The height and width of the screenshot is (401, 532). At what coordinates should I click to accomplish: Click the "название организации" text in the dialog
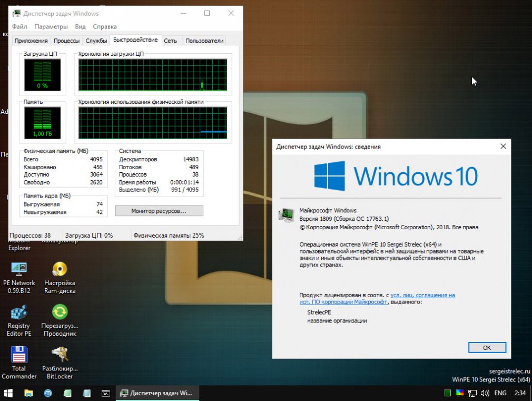[x=337, y=320]
